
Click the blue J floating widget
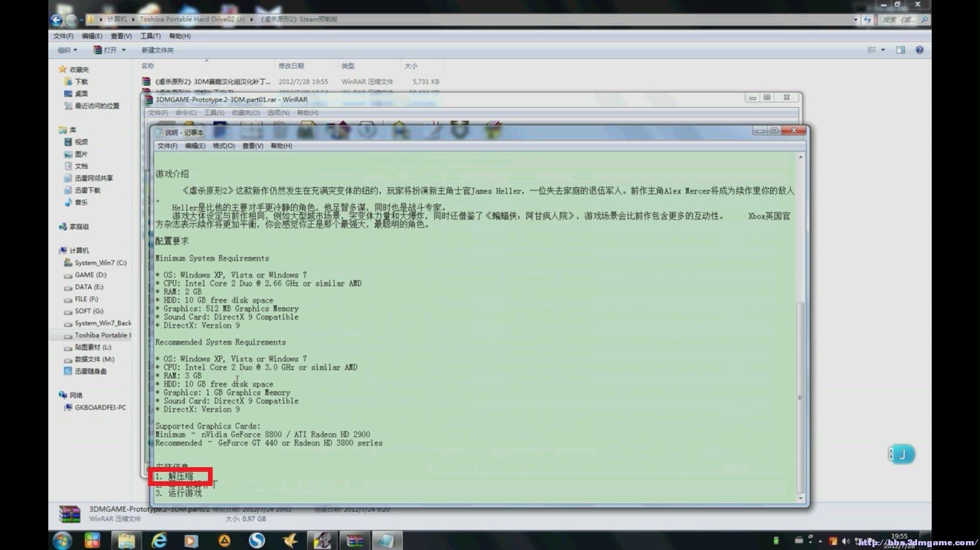901,454
